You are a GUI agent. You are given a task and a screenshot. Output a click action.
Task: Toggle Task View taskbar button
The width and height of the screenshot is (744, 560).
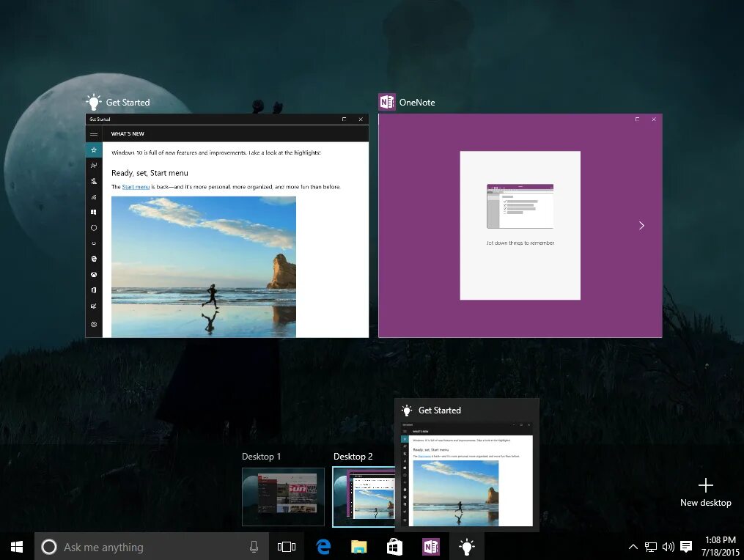pyautogui.click(x=287, y=547)
